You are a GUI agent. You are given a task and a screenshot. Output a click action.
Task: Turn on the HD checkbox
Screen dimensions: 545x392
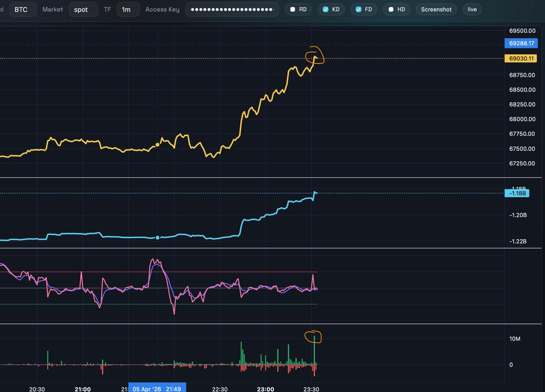click(x=391, y=9)
